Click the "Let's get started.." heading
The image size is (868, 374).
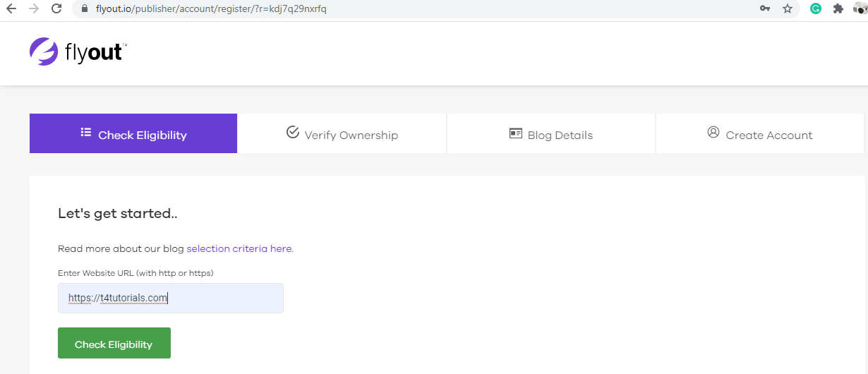click(116, 213)
